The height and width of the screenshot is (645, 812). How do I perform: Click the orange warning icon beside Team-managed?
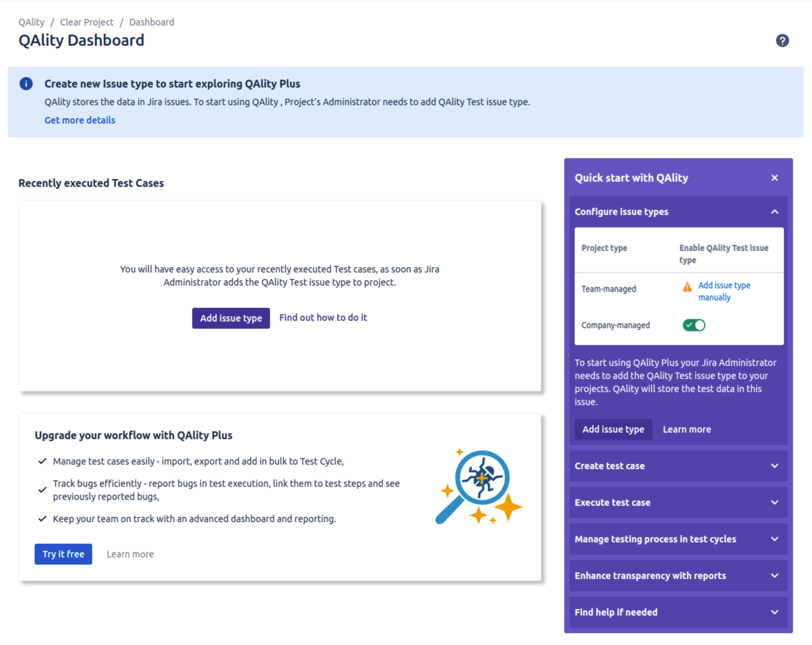coord(687,287)
